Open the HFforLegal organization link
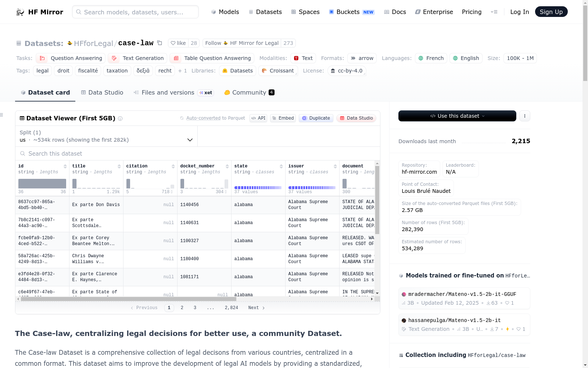 [x=93, y=43]
